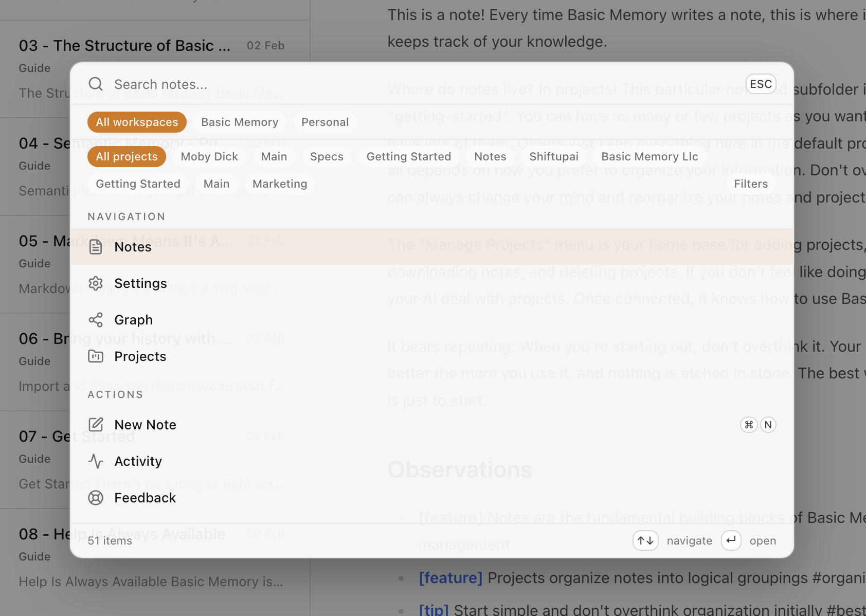Select the All workspaces filter
The width and height of the screenshot is (866, 616).
pyautogui.click(x=137, y=122)
